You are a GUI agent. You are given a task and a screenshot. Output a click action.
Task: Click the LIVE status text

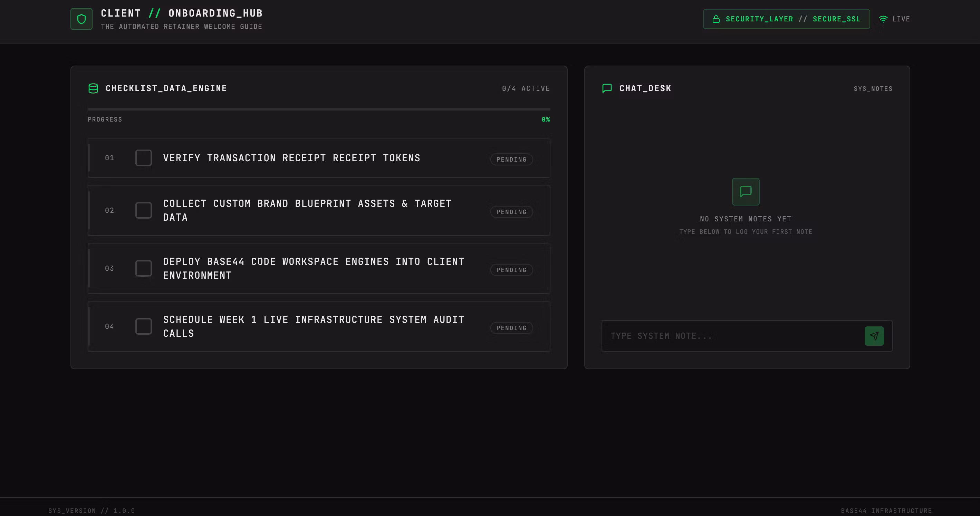(901, 19)
